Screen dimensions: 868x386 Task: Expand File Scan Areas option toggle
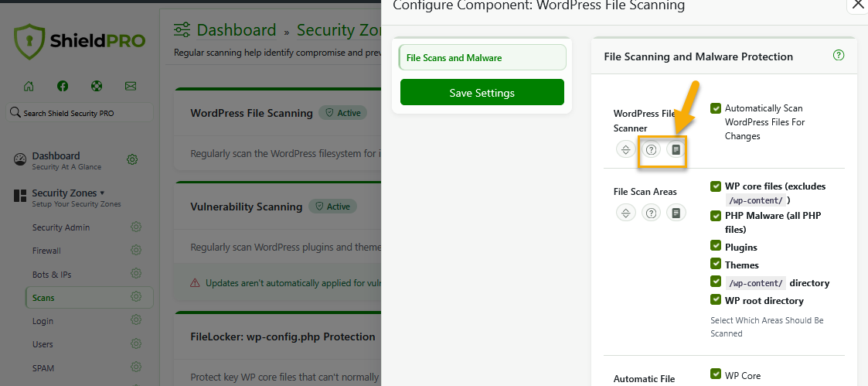tap(625, 213)
